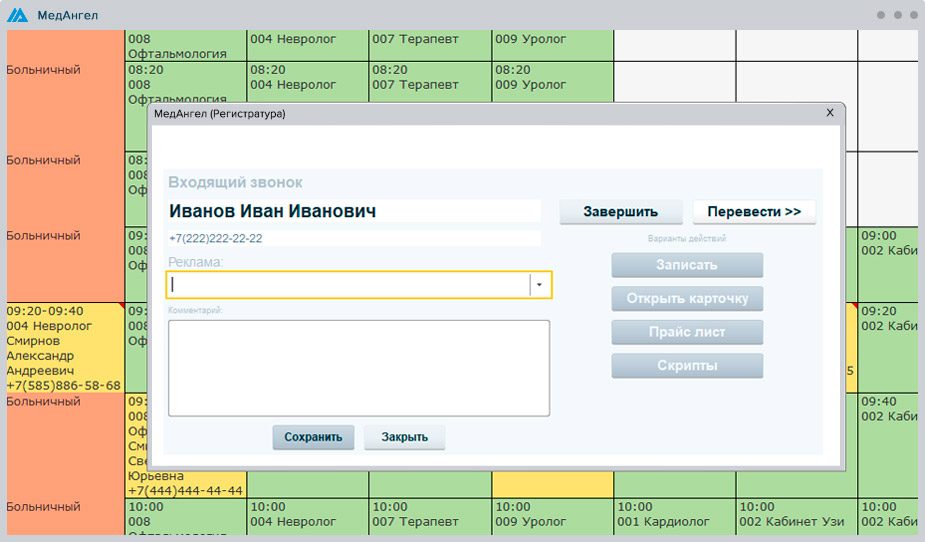Click into the Реклама combo box field

[x=348, y=285]
